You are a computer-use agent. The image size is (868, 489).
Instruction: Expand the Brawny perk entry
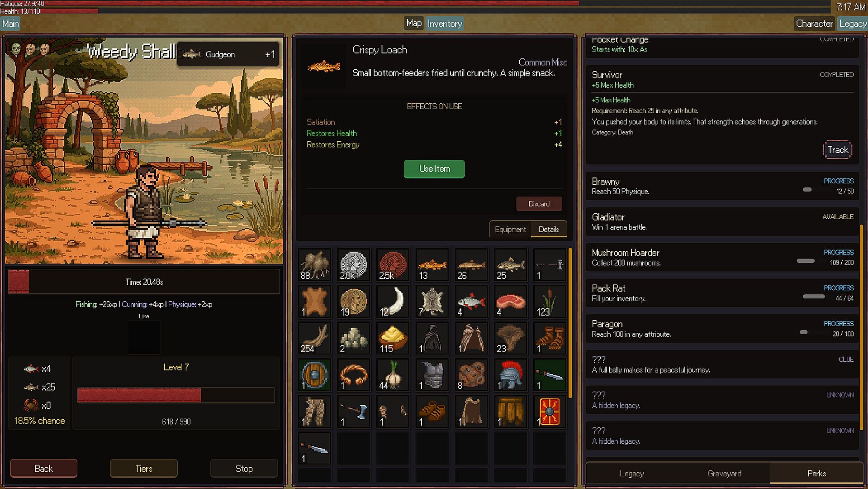click(x=722, y=186)
